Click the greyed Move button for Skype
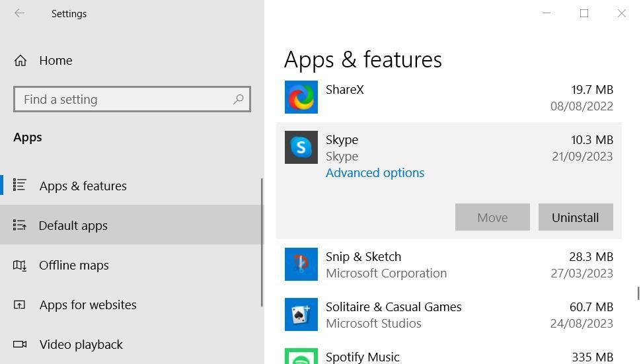 [x=492, y=217]
